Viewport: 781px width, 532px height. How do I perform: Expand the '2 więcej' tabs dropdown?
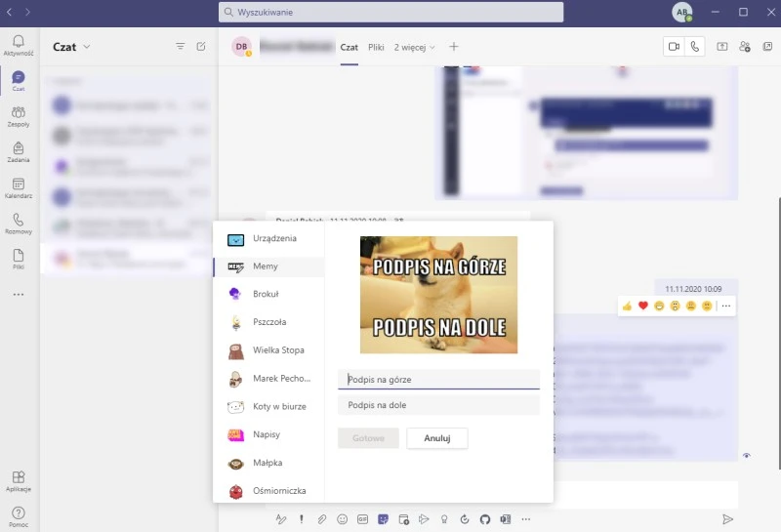[x=415, y=47]
